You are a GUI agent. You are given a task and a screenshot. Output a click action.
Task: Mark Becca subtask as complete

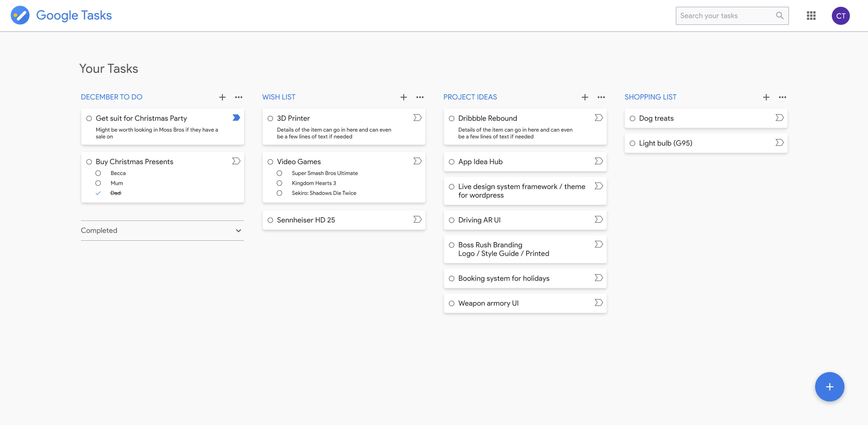pyautogui.click(x=98, y=173)
